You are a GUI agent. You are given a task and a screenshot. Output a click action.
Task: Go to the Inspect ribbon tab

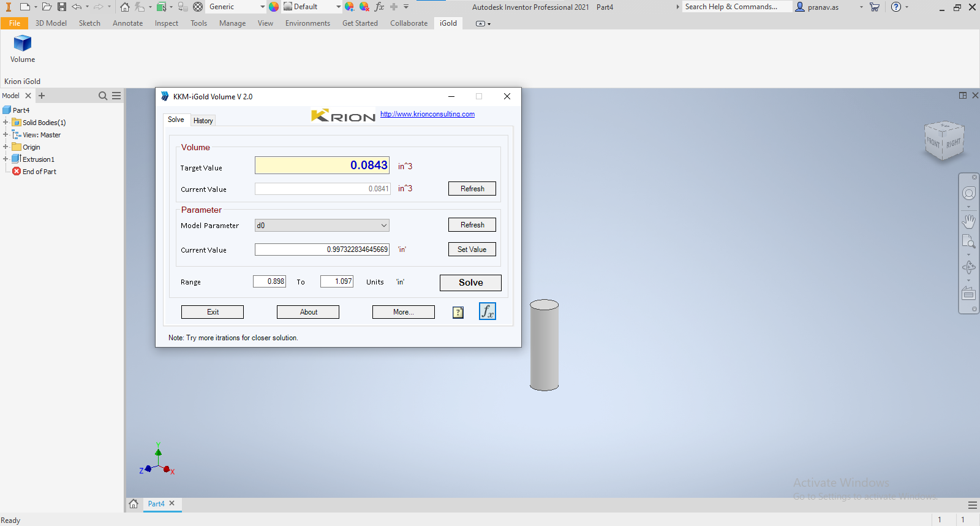(167, 23)
